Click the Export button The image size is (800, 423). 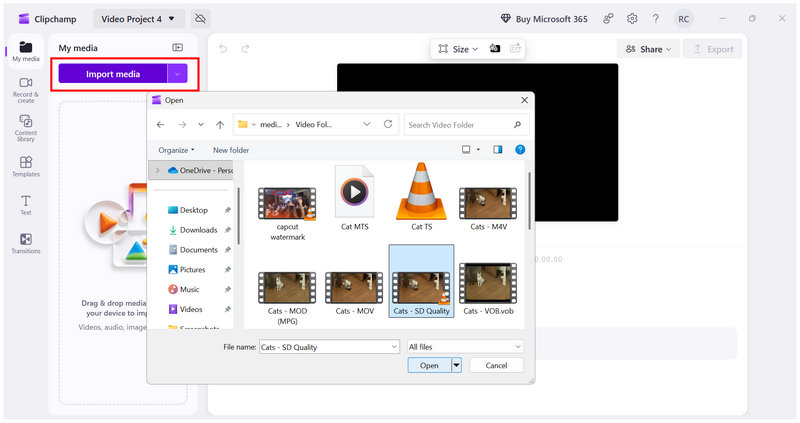click(713, 49)
